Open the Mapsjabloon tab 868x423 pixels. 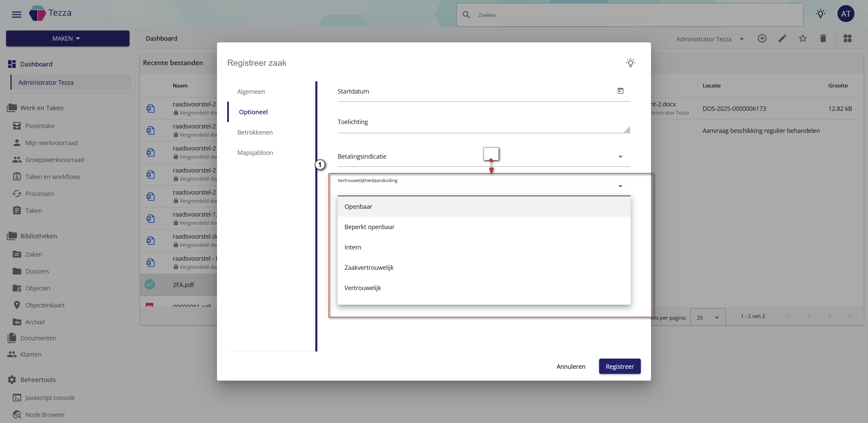point(255,153)
